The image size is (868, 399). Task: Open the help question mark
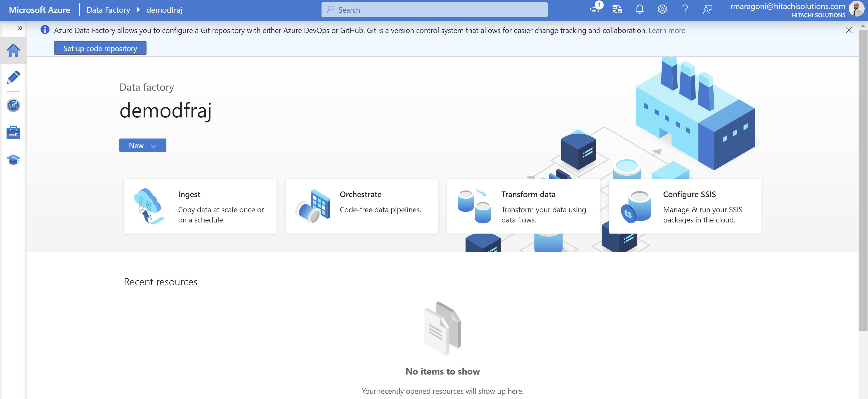(x=685, y=10)
